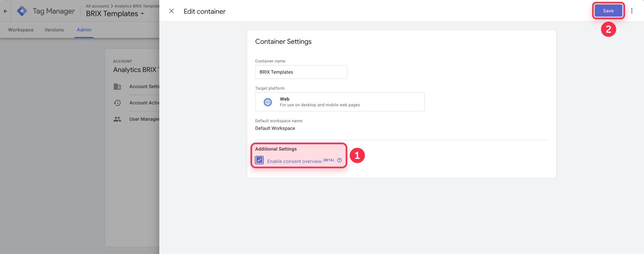Image resolution: width=644 pixels, height=254 pixels.
Task: Click the Target platform label
Action: 270,88
